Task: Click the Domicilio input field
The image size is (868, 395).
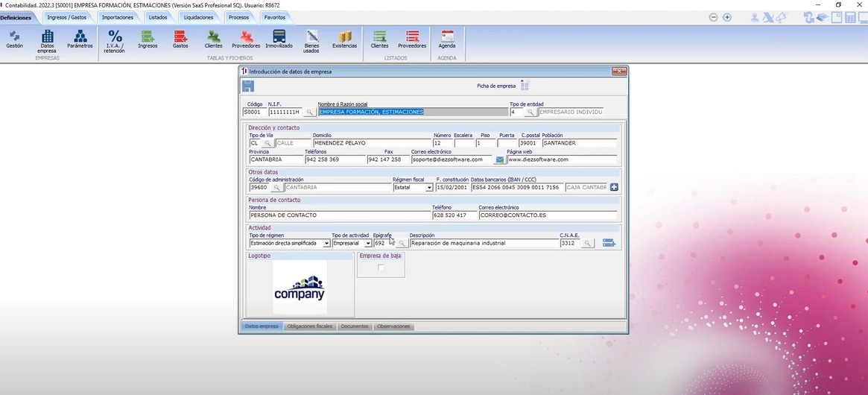Action: (x=372, y=143)
